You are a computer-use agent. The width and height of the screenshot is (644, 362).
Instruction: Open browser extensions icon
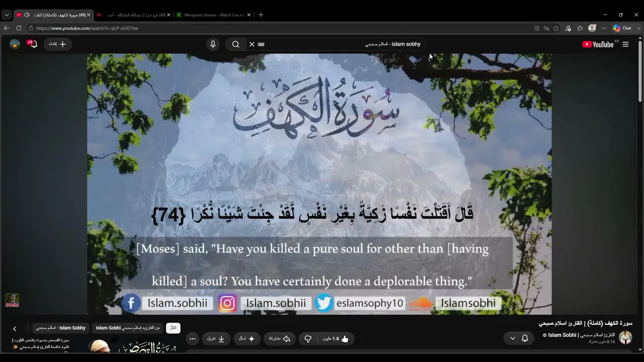point(568,28)
